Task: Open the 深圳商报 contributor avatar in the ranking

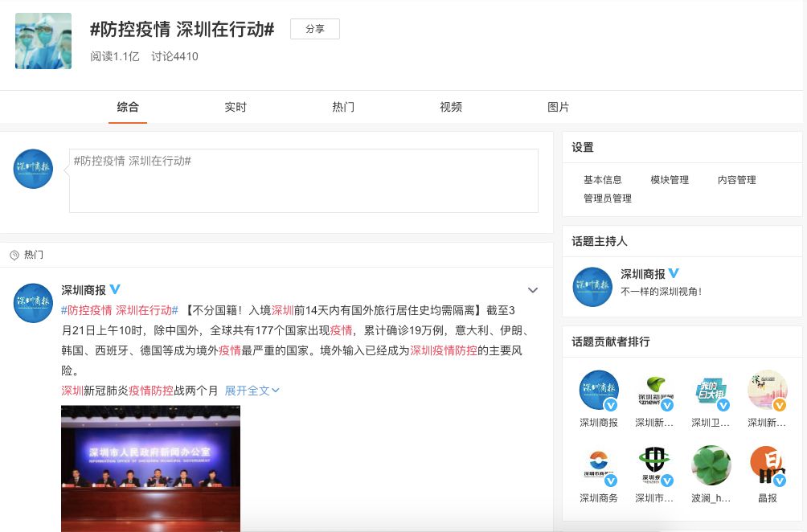Action: pyautogui.click(x=599, y=390)
